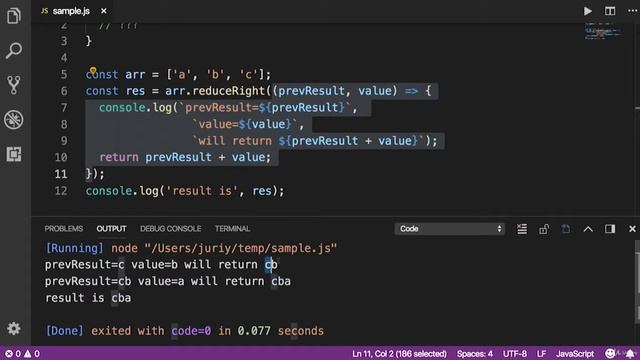Maximize the panel with the chevron
The height and width of the screenshot is (360, 640).
(588, 229)
